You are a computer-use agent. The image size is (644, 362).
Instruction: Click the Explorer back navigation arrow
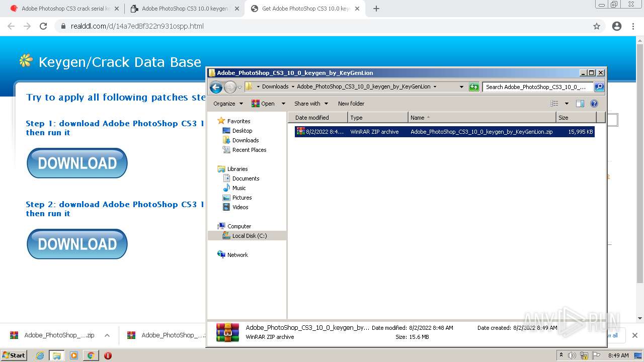tap(216, 87)
